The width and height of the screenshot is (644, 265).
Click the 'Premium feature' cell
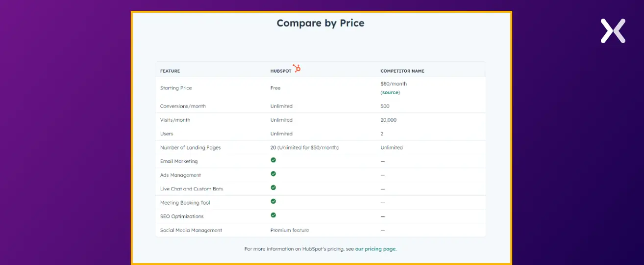[290, 230]
